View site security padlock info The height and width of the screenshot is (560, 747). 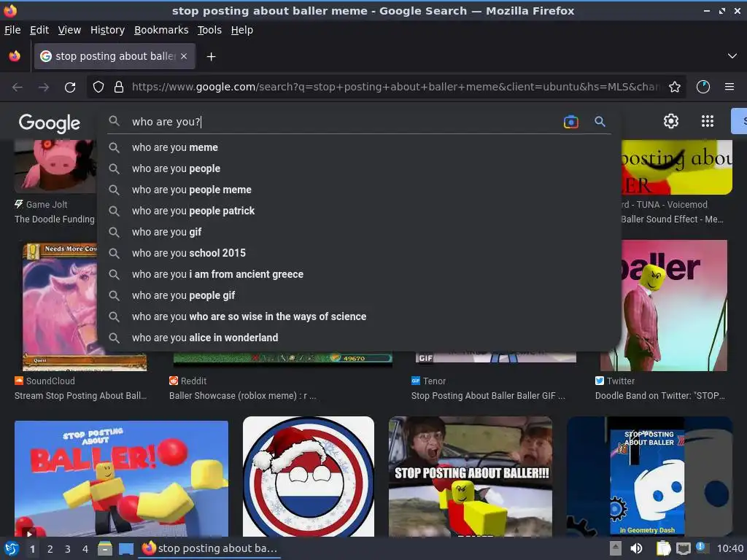pyautogui.click(x=119, y=87)
